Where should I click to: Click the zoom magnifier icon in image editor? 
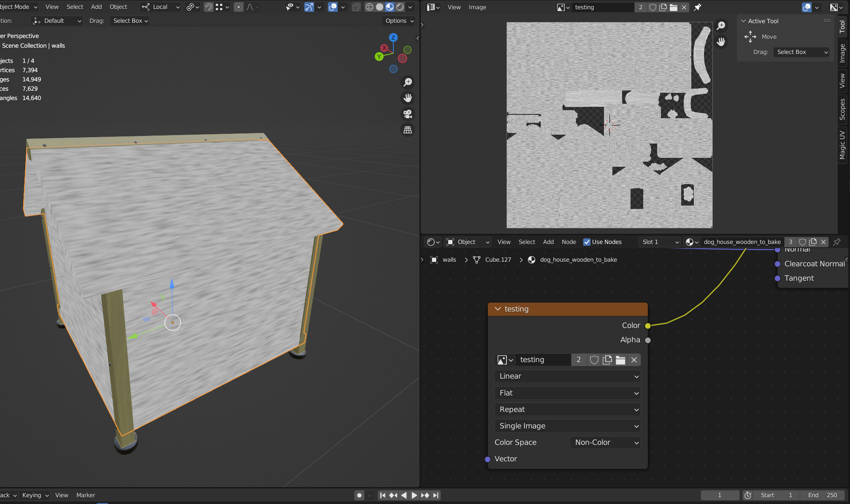[x=721, y=25]
